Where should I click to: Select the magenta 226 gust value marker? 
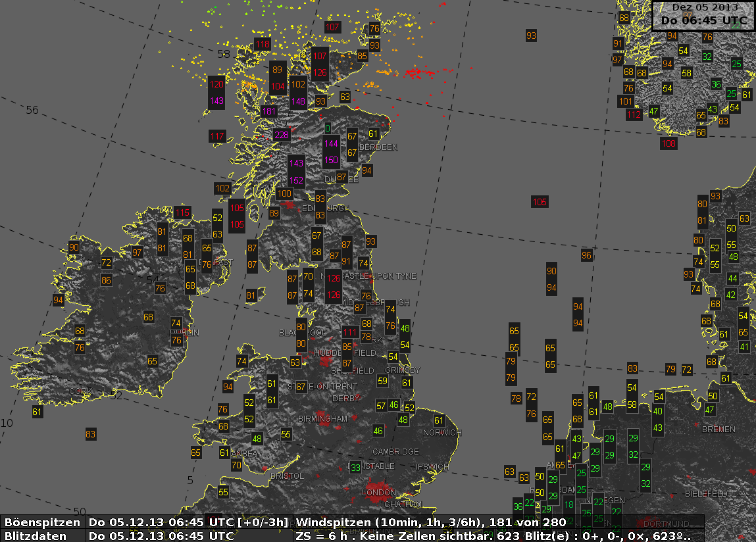coord(282,135)
